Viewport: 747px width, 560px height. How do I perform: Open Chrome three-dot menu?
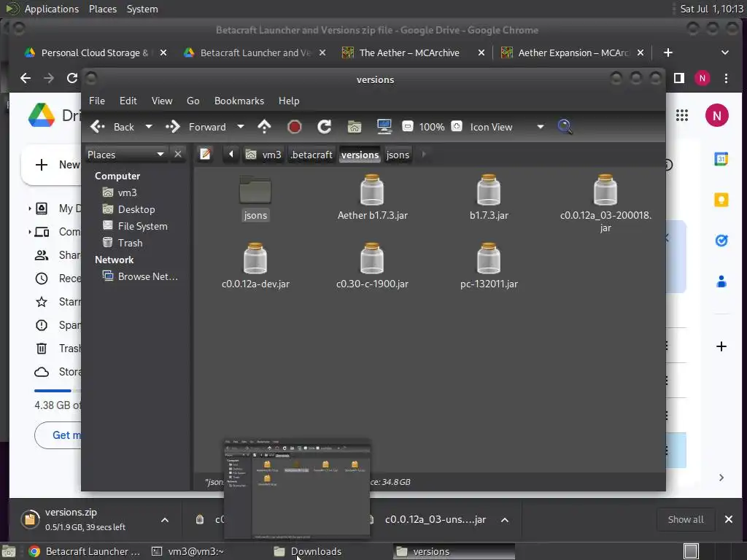tap(726, 78)
